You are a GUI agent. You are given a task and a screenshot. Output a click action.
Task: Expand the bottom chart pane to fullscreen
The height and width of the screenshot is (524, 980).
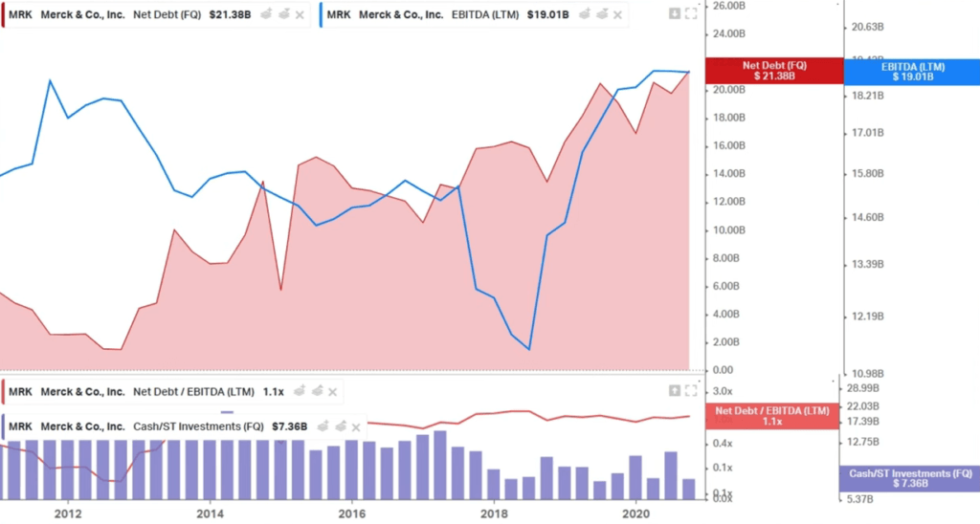pyautogui.click(x=691, y=390)
